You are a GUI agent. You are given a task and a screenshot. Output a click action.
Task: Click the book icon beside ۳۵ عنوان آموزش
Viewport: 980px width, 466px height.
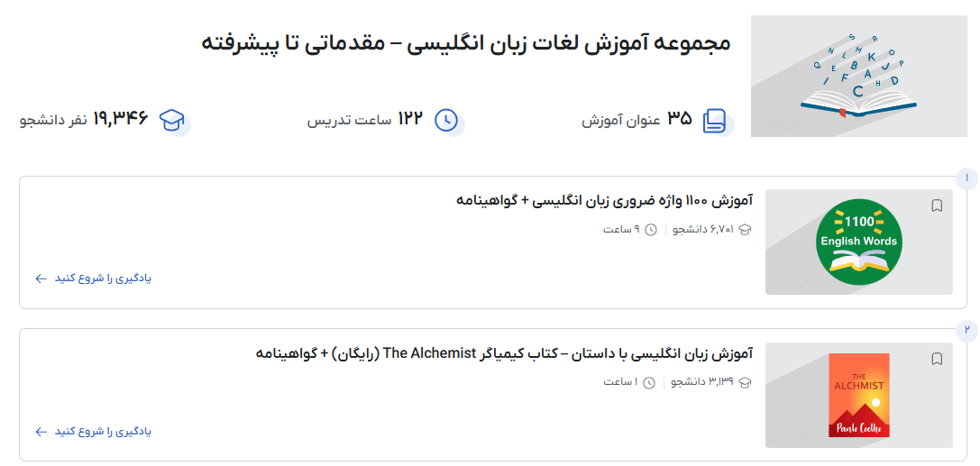click(x=714, y=120)
